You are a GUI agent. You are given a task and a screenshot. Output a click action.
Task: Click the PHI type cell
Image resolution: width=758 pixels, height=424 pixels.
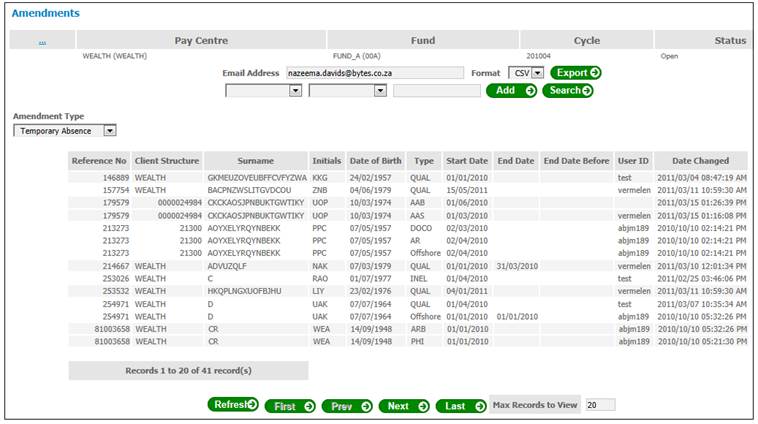click(x=417, y=342)
